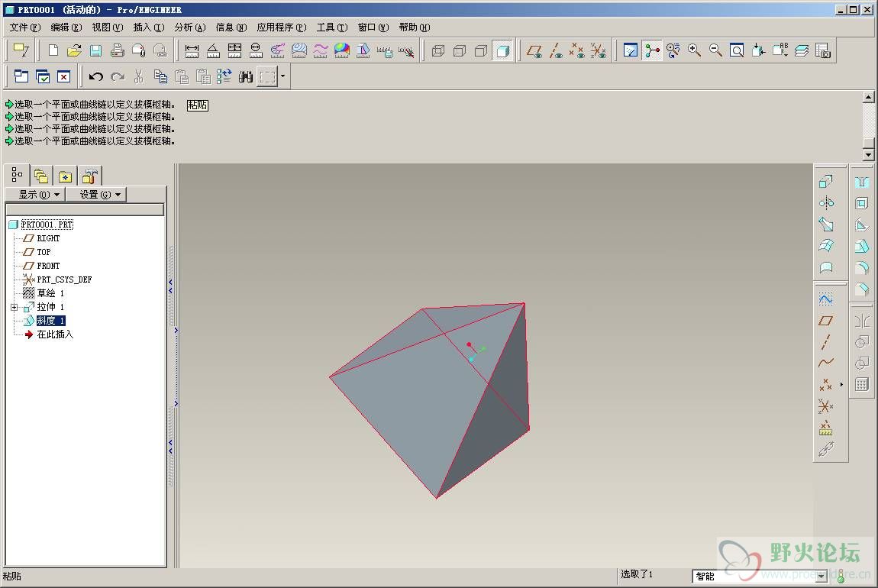The image size is (878, 588).
Task: Open an existing file via the folder icon
Action: click(75, 51)
